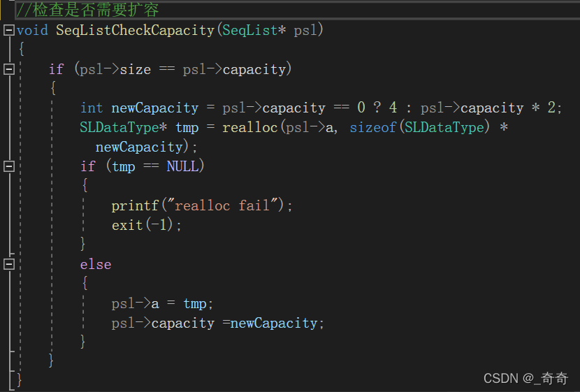580x392 pixels.
Task: Click the SLDataType* type before tmp
Action: 123,128
